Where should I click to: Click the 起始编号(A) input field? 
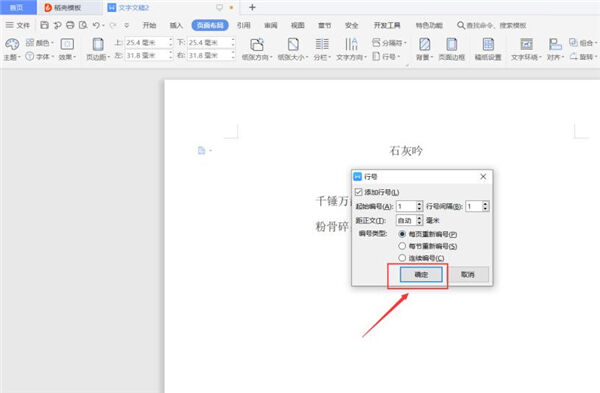406,206
